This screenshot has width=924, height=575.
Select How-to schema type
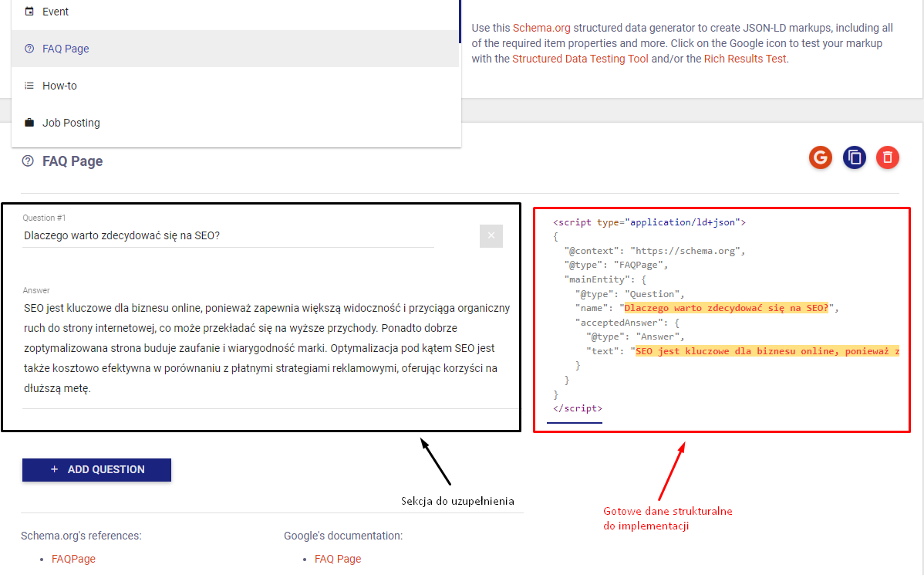pos(235,86)
